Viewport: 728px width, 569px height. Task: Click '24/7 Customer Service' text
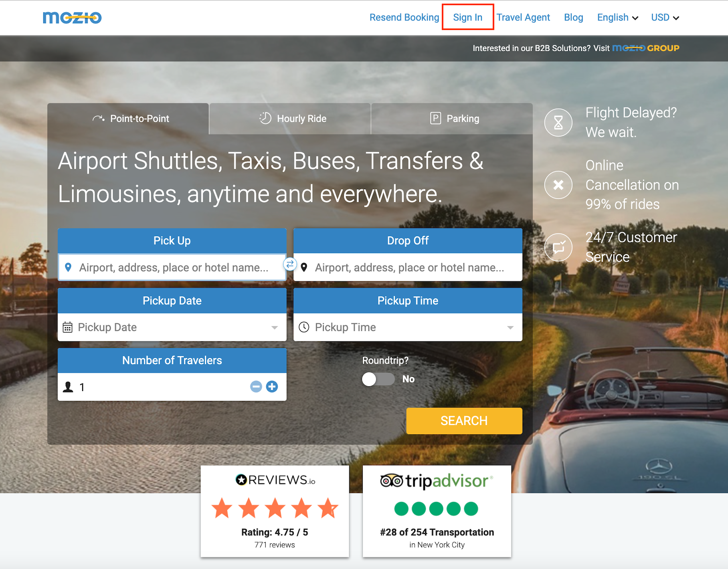631,247
